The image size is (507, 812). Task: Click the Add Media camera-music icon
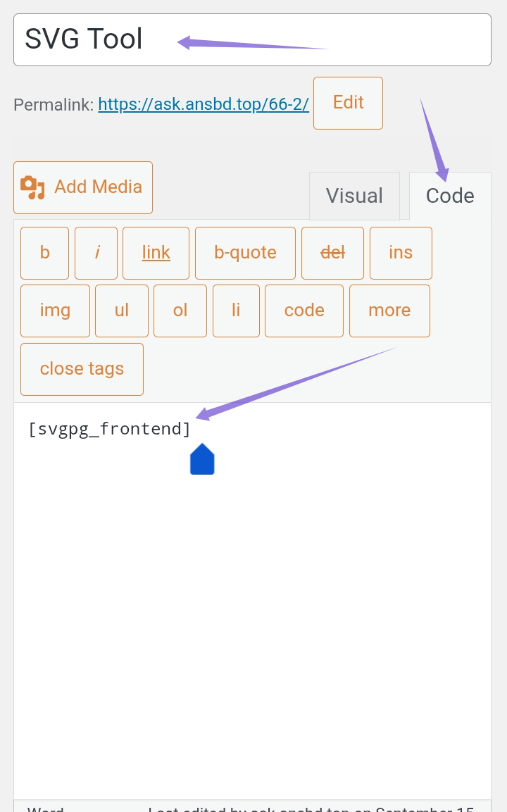pyautogui.click(x=32, y=187)
